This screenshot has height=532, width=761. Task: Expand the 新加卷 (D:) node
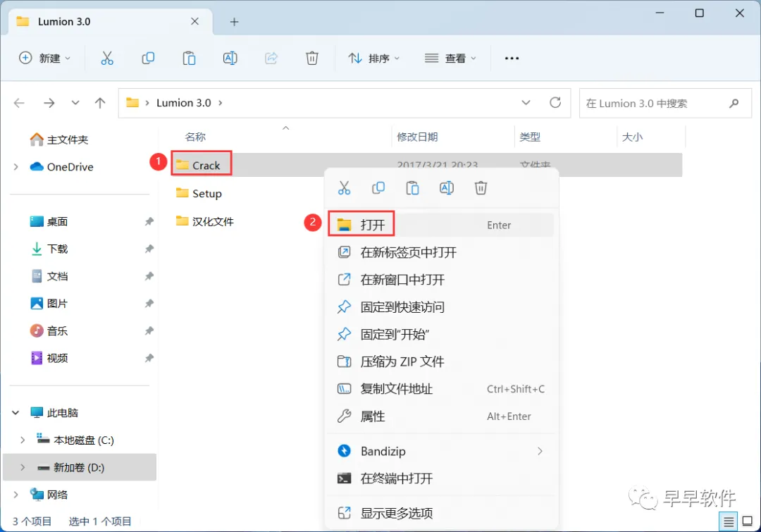click(23, 467)
